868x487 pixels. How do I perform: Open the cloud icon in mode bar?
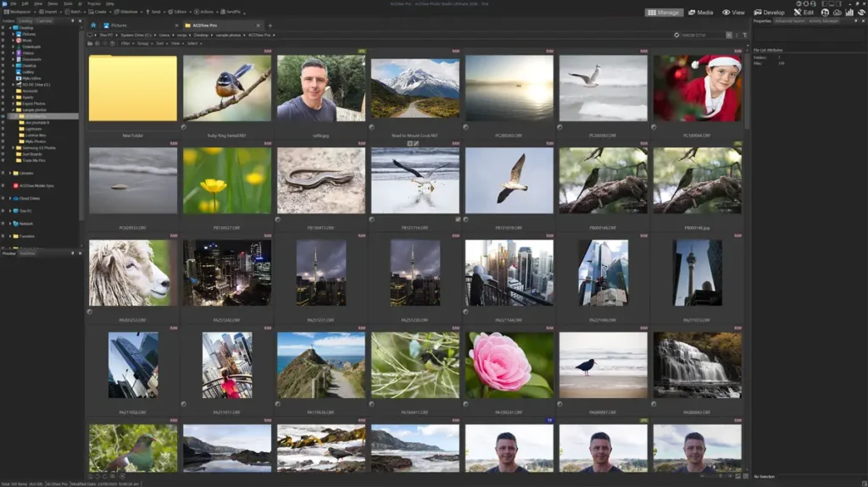[837, 12]
